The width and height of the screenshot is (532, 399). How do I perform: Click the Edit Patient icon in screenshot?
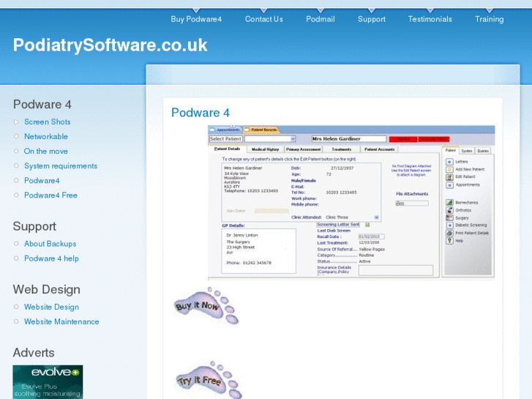[x=449, y=177]
